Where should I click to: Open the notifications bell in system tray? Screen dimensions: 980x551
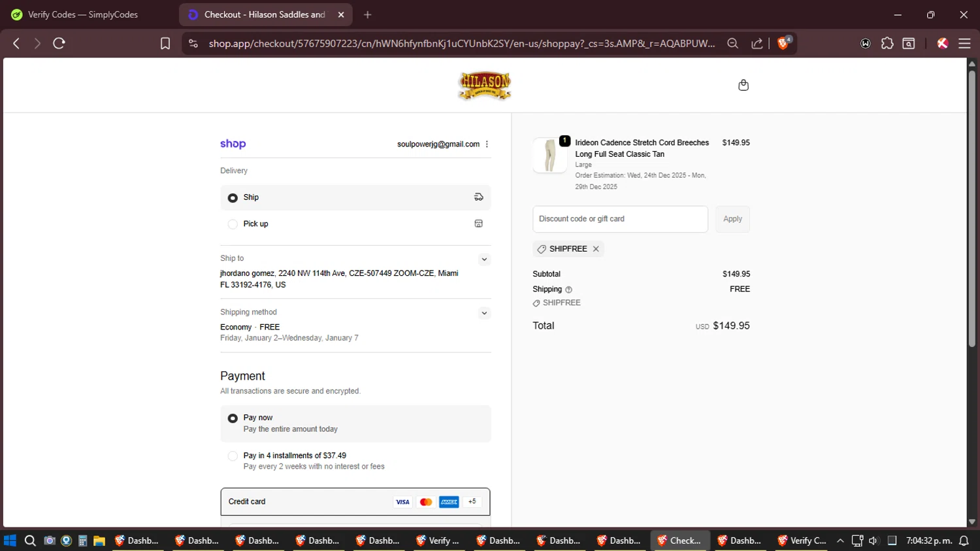[x=964, y=541]
